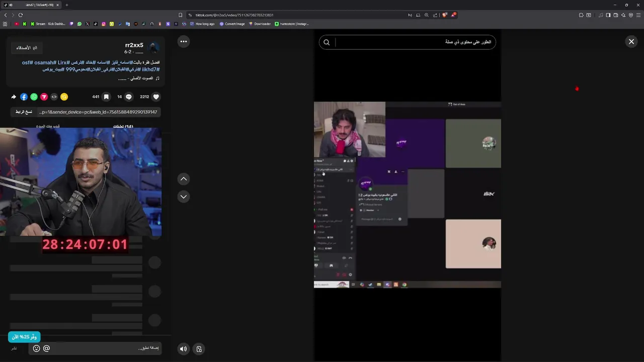The image size is (644, 362).
Task: Open the browser hamburger menu
Action: 638,15
